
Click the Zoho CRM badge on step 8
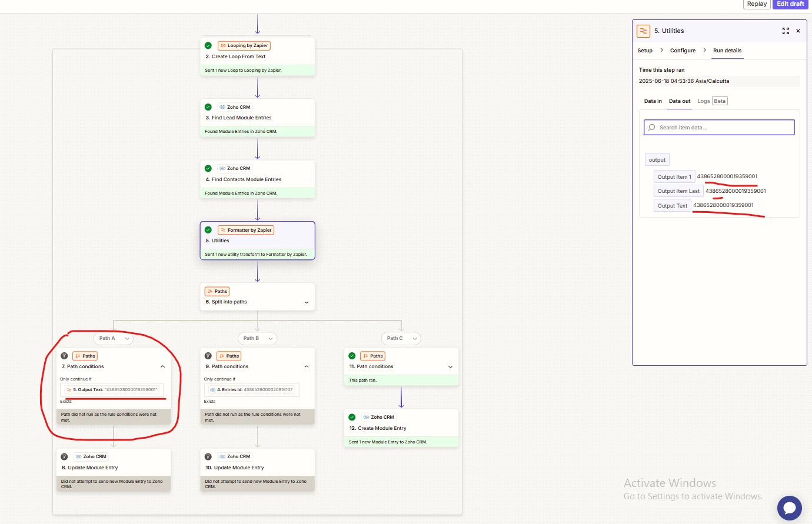[91, 456]
